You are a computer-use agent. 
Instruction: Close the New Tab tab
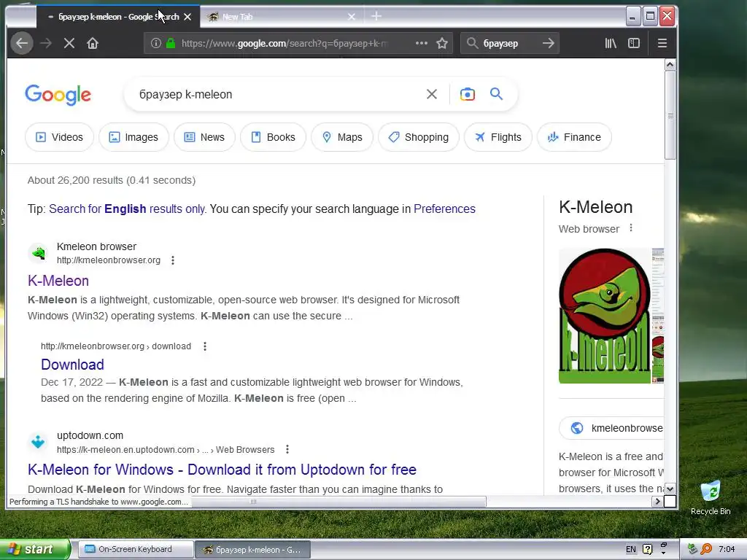(352, 17)
